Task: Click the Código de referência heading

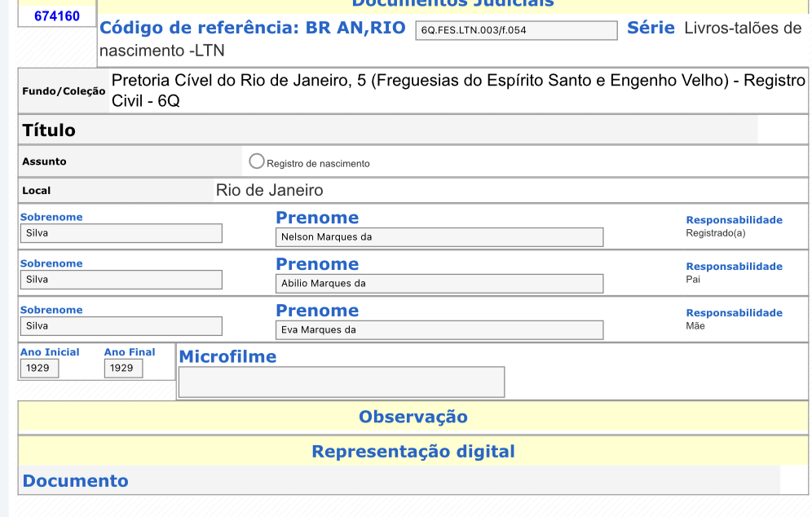Action: pos(252,28)
